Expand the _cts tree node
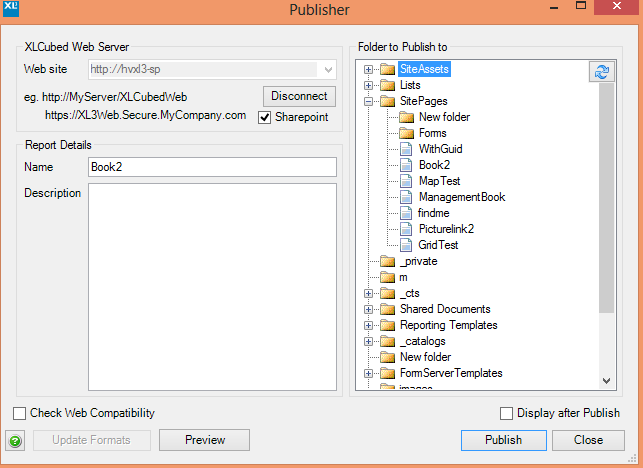Screen dimensions: 643x468 (x=368, y=293)
